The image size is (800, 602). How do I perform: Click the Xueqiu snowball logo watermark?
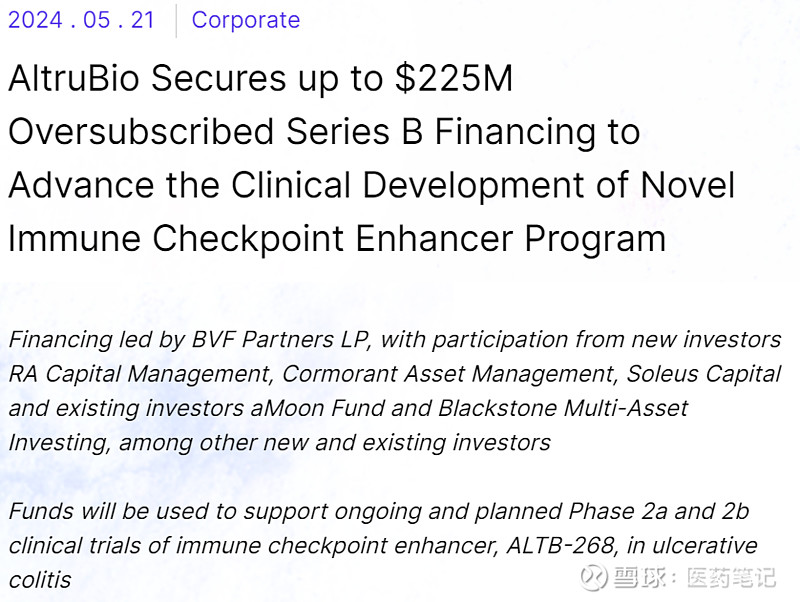pos(595,577)
